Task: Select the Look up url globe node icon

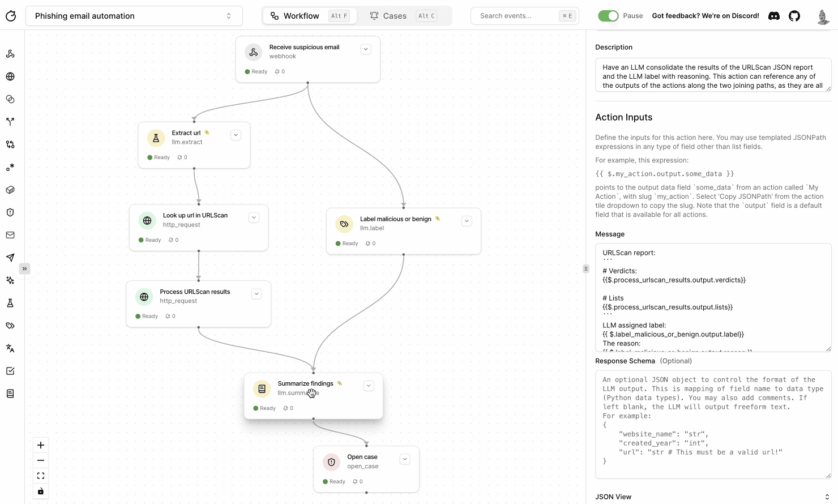Action: [x=147, y=220]
